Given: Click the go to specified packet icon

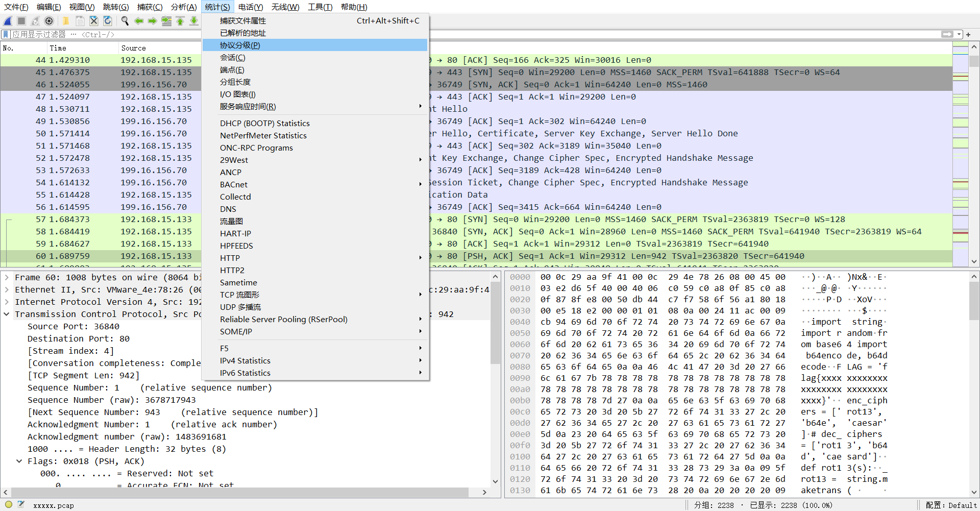Looking at the screenshot, I should coord(166,21).
